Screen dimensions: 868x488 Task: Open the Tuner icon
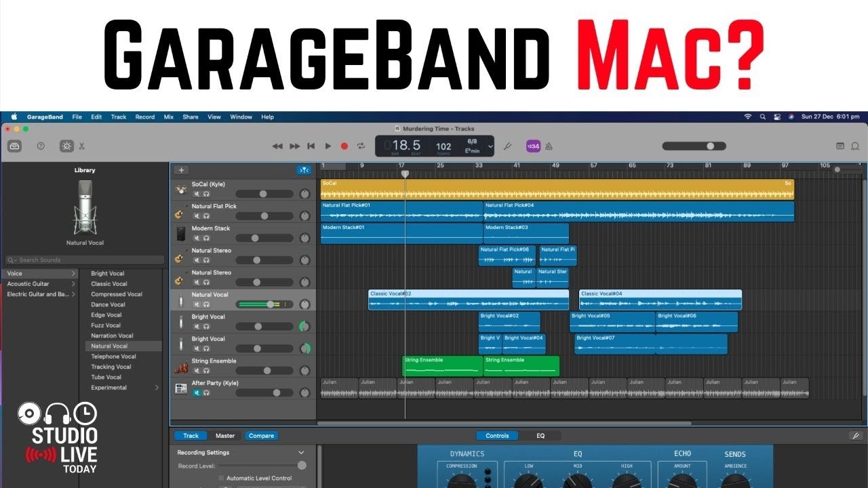(507, 146)
